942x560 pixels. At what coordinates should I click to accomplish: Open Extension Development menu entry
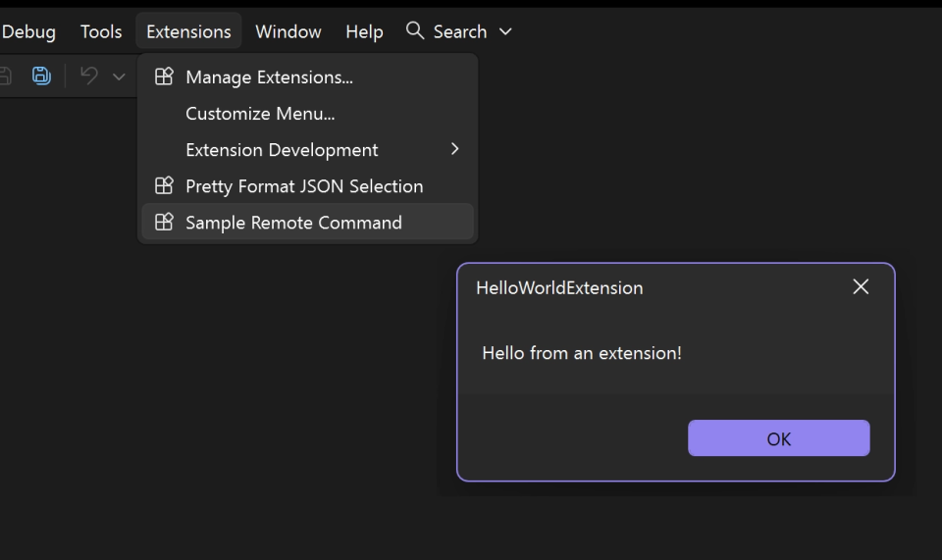(x=307, y=149)
